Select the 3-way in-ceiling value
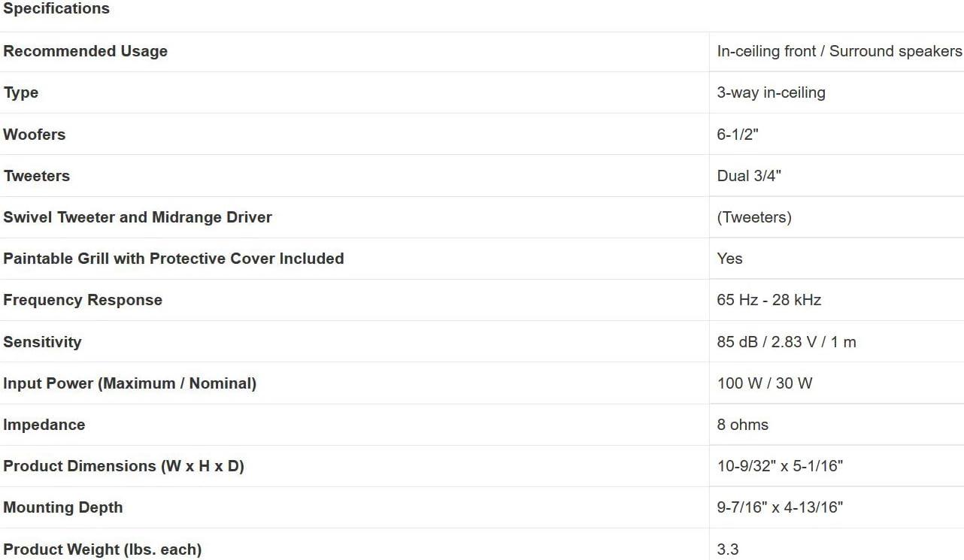Screen dimensions: 964x560 tap(771, 92)
